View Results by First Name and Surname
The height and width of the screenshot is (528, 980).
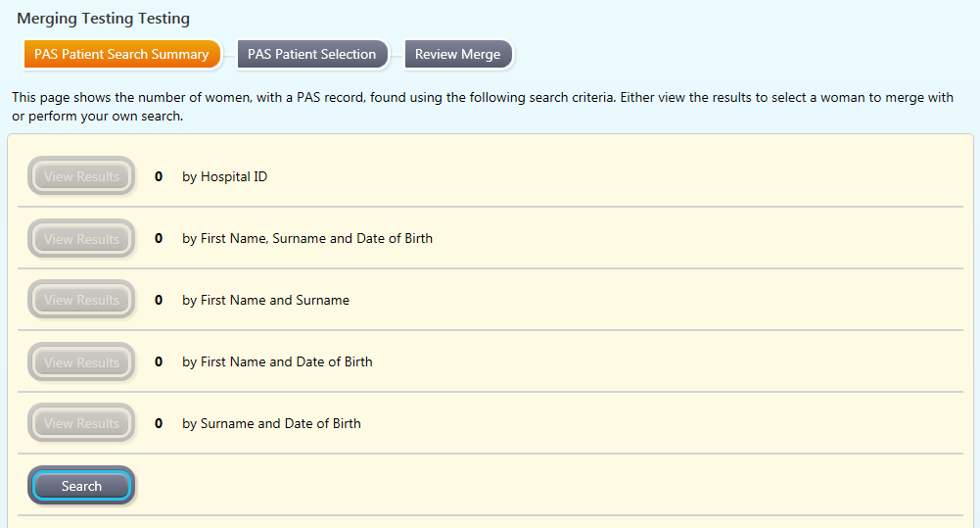pos(81,300)
